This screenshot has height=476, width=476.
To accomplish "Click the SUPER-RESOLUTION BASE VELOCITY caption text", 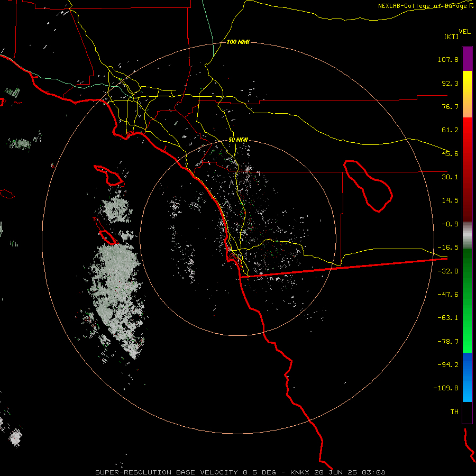I will pos(167,472).
